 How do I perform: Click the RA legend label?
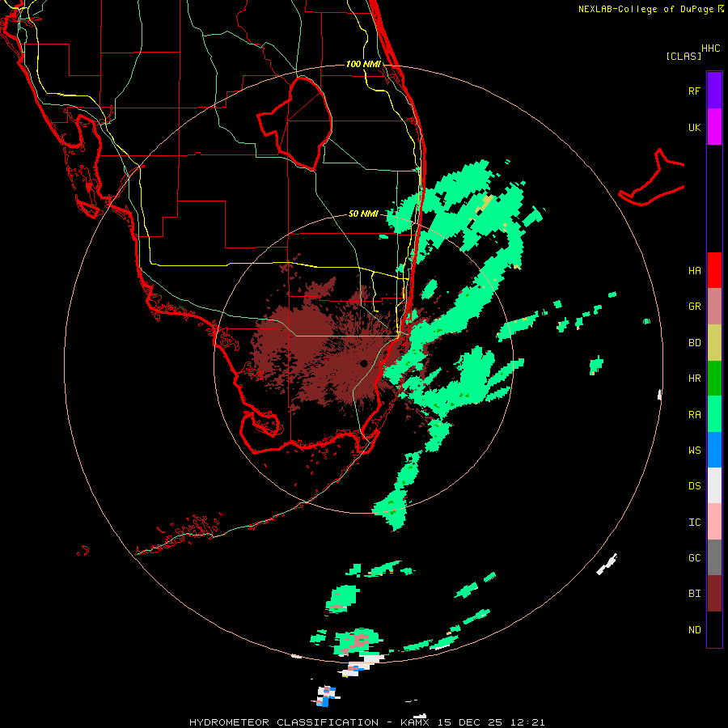(694, 415)
